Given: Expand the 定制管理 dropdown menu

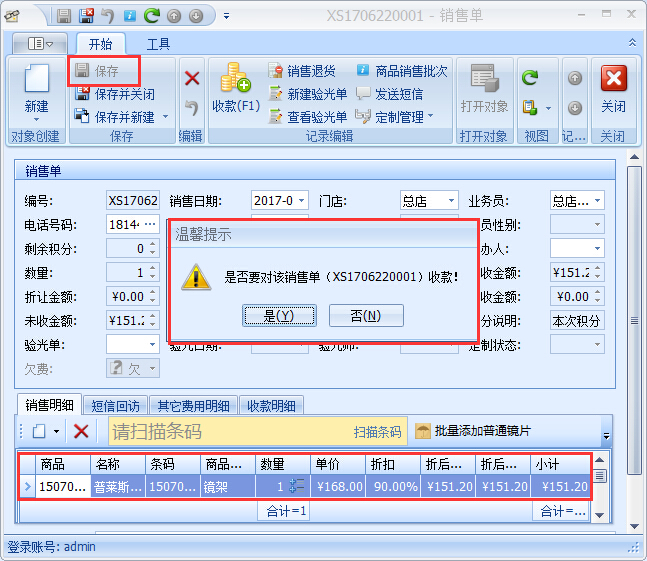Looking at the screenshot, I should tap(431, 117).
